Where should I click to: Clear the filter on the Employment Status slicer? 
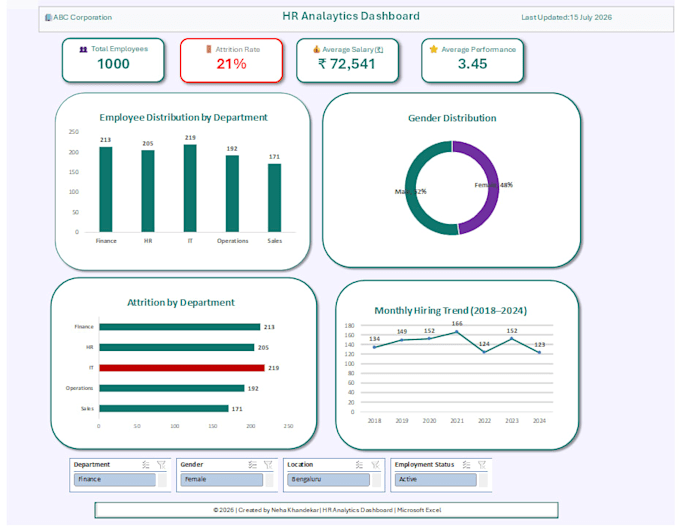coord(482,465)
